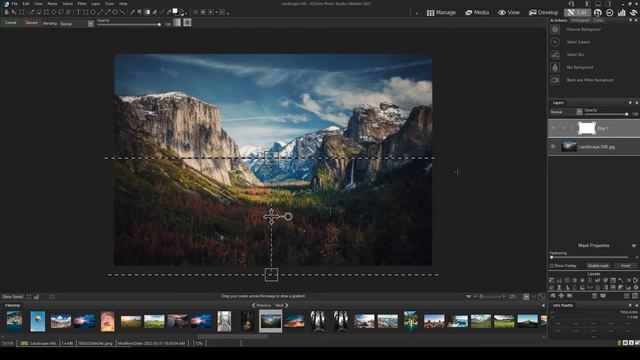Open the Help menu
Viewport: 640px width, 360px height.
coord(123,4)
